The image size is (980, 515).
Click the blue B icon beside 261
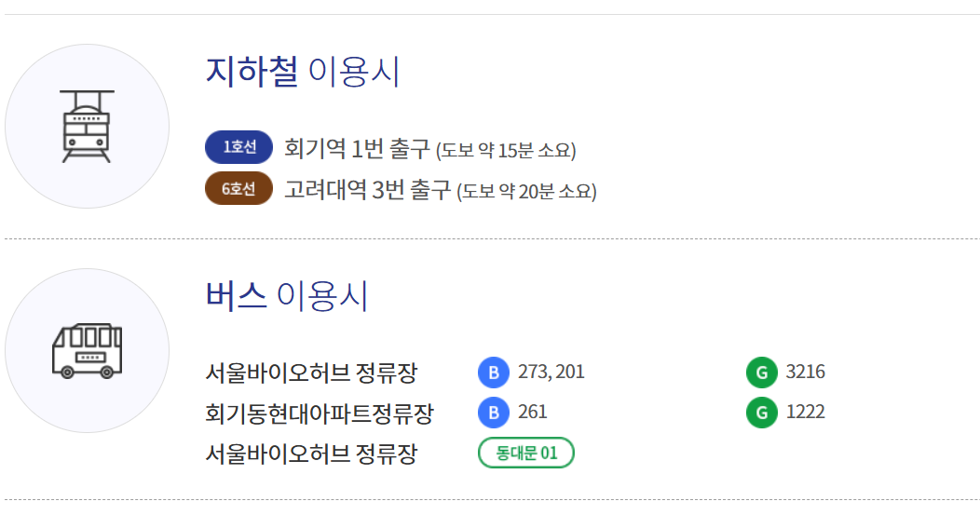pos(494,413)
